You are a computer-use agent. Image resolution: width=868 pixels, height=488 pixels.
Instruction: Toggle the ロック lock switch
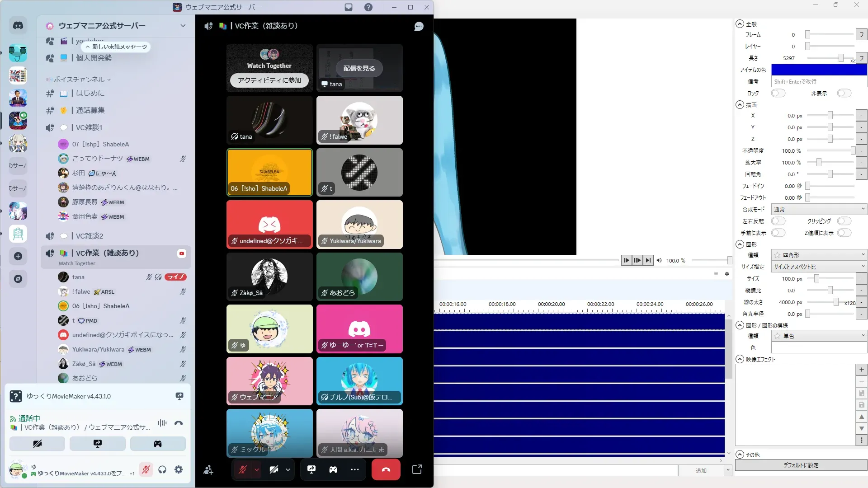pos(778,93)
